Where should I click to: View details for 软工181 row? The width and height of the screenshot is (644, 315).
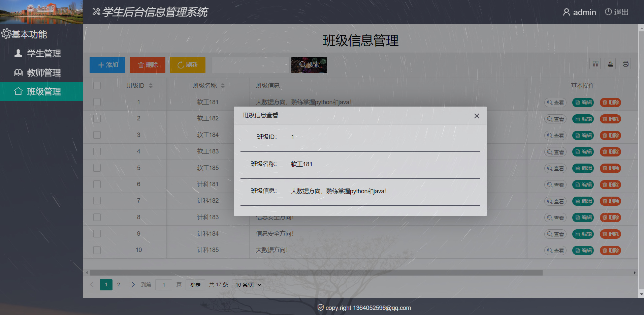(555, 103)
